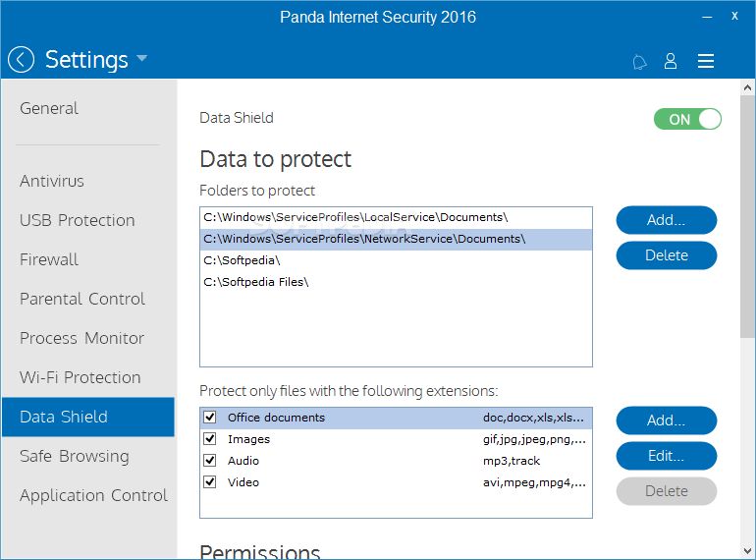Screen dimensions: 756x560
Task: Select the Wi-Fi Protection tab
Action: point(81,377)
